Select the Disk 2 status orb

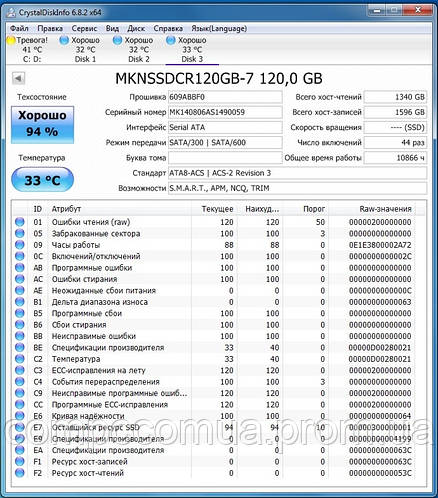click(x=117, y=40)
